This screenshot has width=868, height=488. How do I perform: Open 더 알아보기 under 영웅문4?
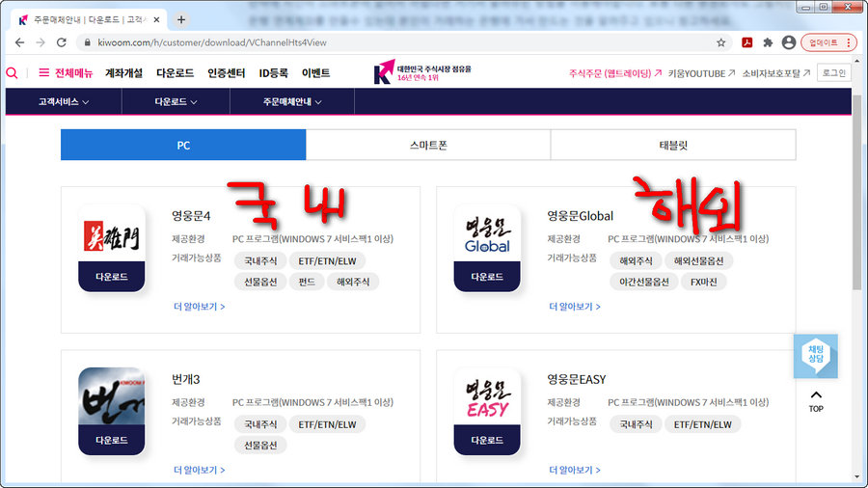tap(200, 307)
